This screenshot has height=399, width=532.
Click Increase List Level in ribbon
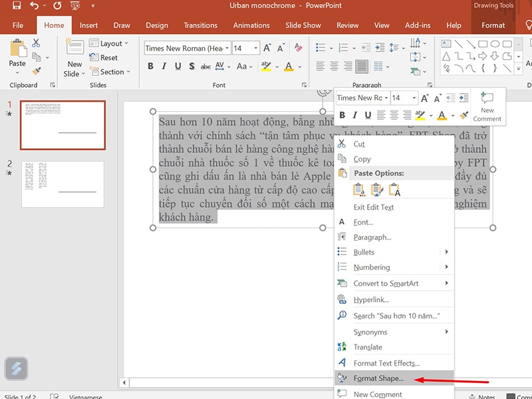[380, 47]
